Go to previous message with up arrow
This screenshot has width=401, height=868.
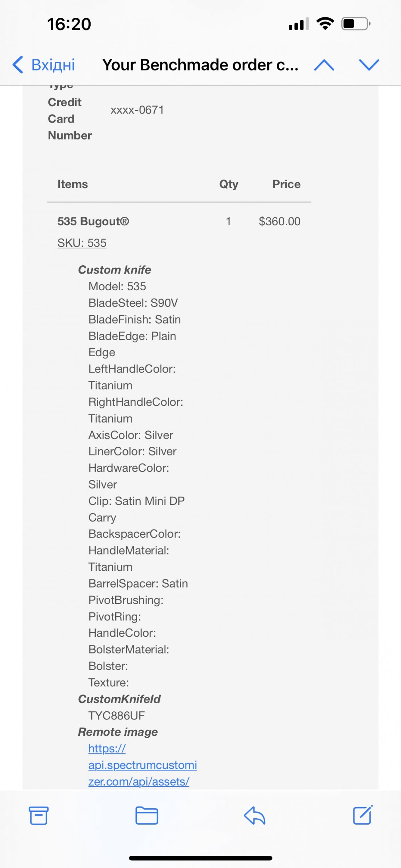click(324, 65)
